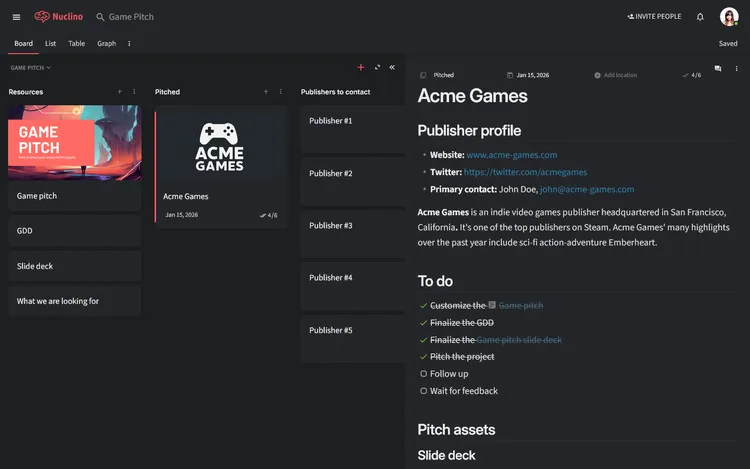Click the Saved status indicator
Viewport: 750px width, 469px height.
click(728, 44)
